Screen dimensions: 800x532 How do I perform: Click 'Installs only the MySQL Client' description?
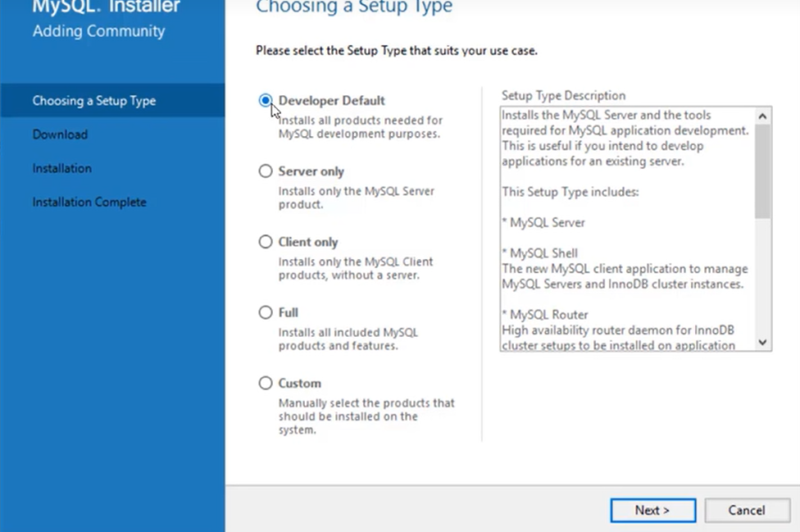pos(356,268)
